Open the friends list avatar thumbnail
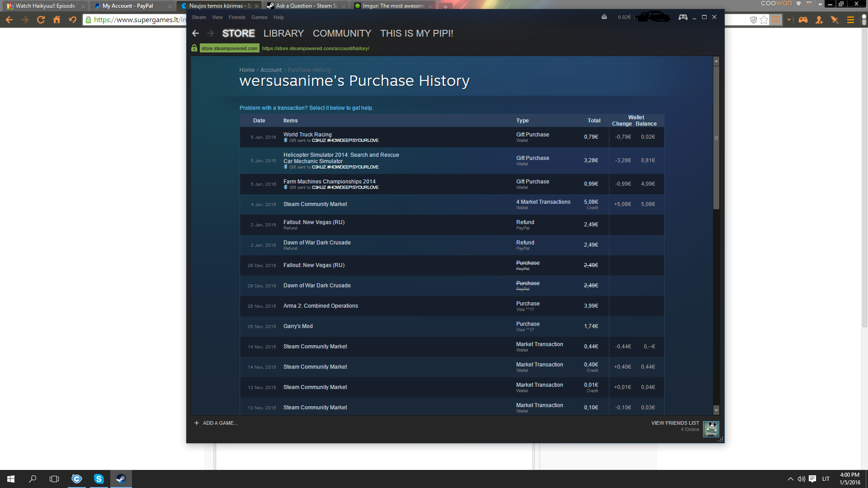Image resolution: width=868 pixels, height=488 pixels. tap(711, 429)
